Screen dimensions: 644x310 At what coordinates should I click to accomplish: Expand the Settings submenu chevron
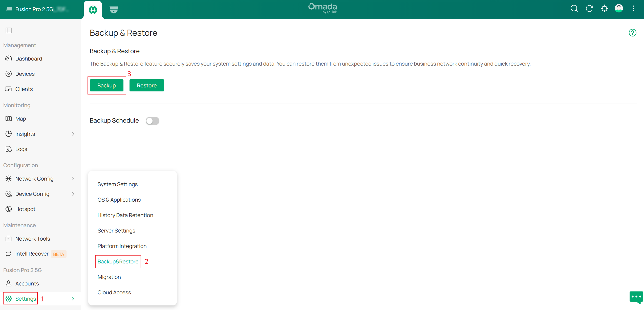click(73, 298)
